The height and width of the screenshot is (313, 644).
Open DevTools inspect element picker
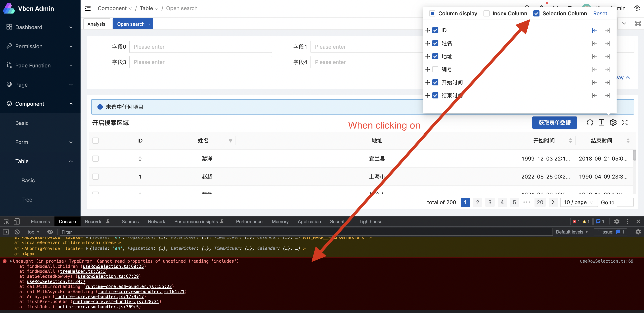(x=6, y=222)
